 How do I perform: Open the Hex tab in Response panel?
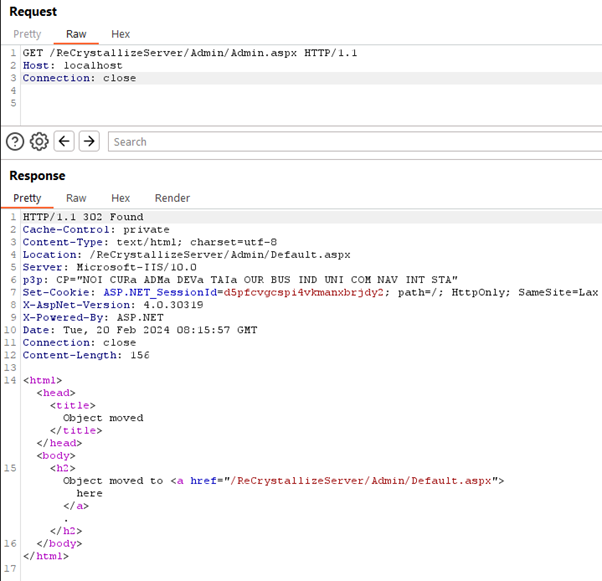click(x=120, y=198)
